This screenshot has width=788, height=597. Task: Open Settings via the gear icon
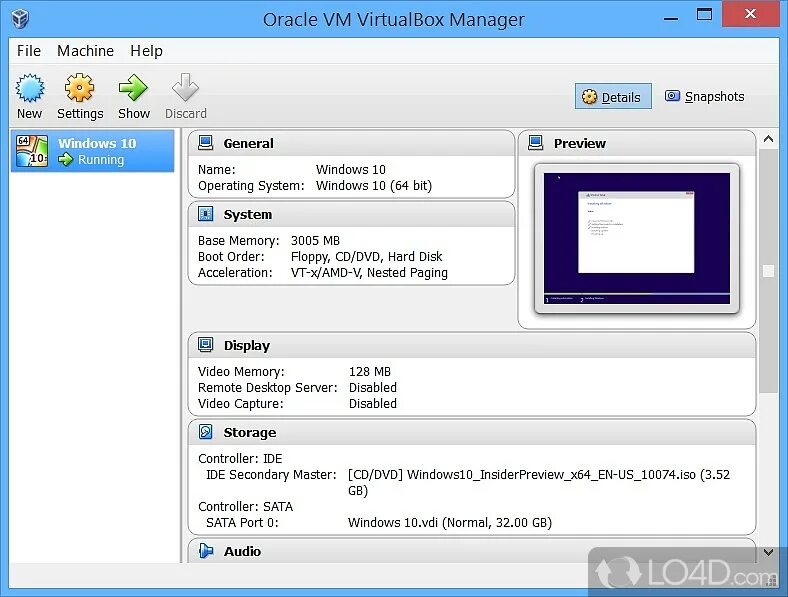click(x=79, y=88)
